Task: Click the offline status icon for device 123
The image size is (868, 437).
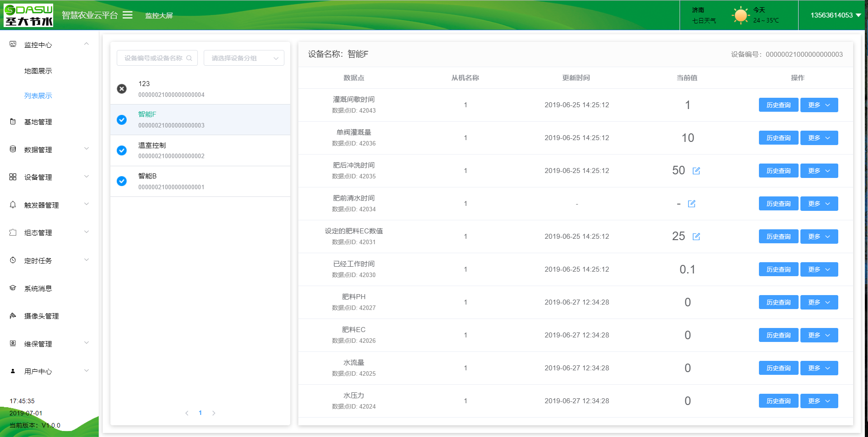Action: pyautogui.click(x=122, y=89)
